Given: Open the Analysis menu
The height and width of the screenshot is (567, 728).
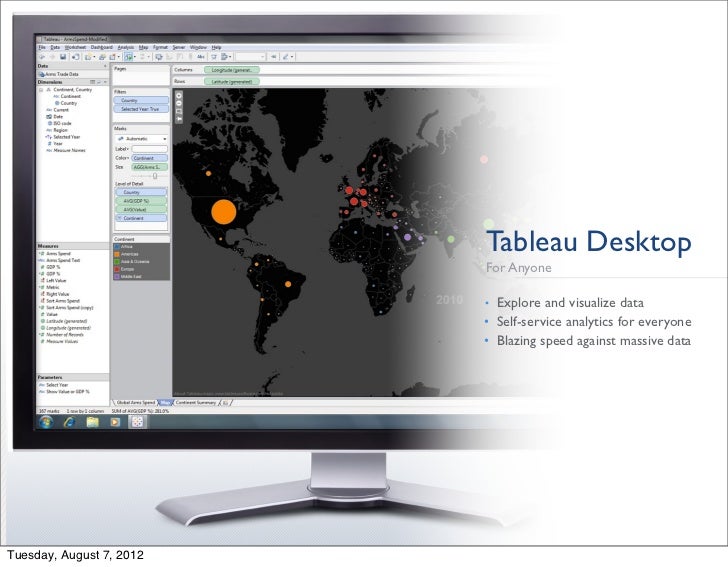Looking at the screenshot, I should pyautogui.click(x=126, y=47).
